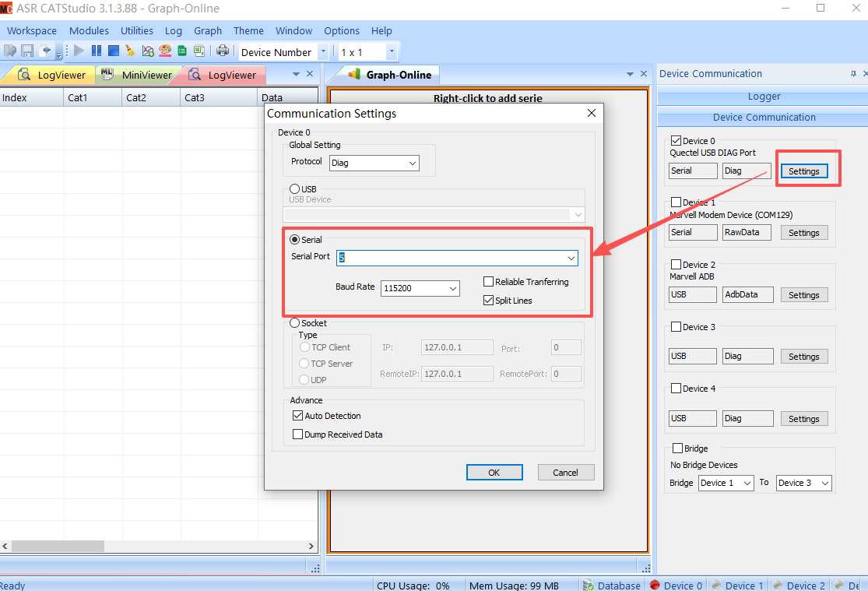Click the save floppy disk icon

click(x=27, y=51)
